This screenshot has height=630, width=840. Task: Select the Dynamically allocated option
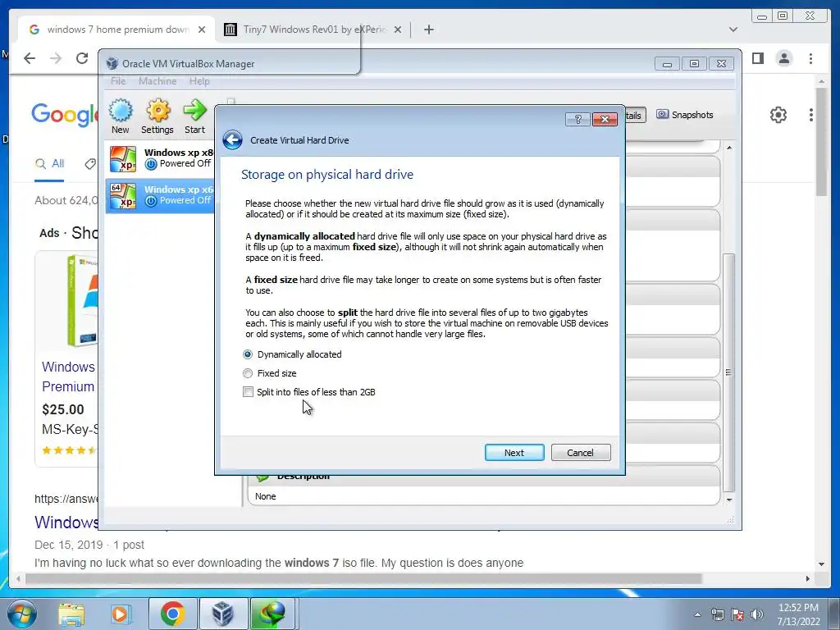(x=293, y=354)
